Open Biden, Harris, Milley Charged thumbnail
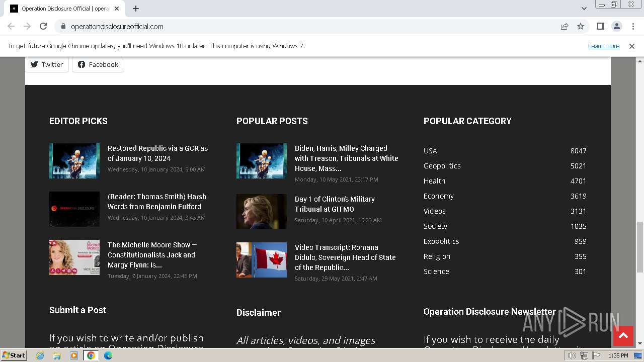Image resolution: width=644 pixels, height=362 pixels. tap(262, 161)
